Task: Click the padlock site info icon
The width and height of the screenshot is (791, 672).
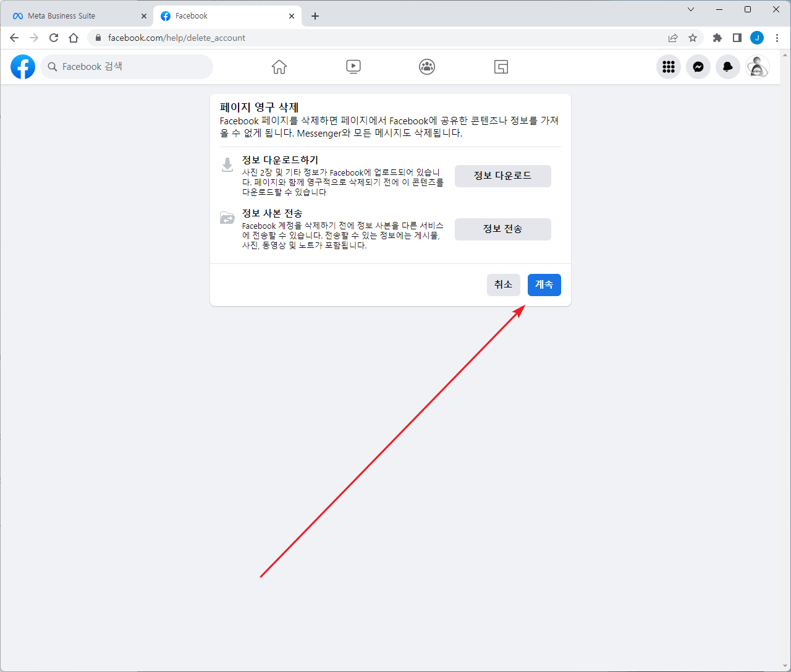Action: click(x=98, y=38)
